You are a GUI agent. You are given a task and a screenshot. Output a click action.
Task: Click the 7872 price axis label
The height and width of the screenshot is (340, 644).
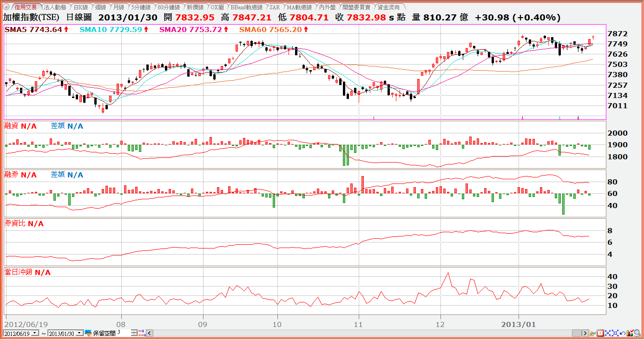(x=618, y=34)
